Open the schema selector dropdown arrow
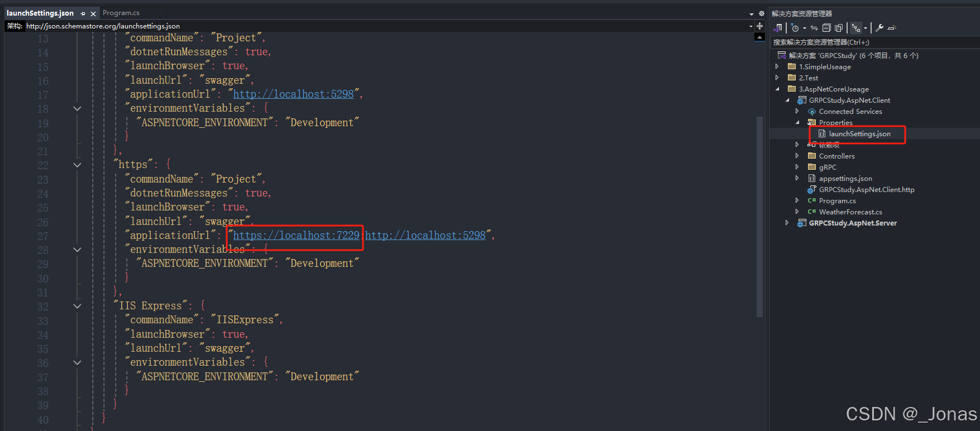The height and width of the screenshot is (431, 980). tap(750, 26)
